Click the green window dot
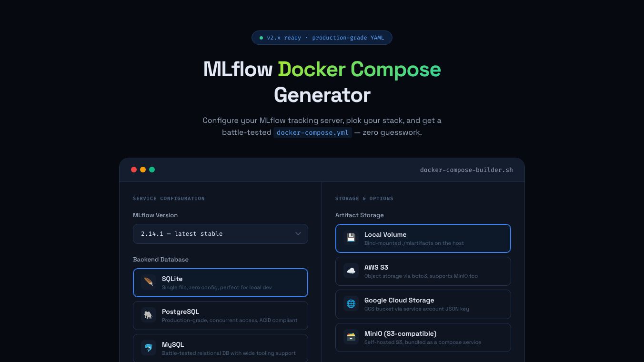This screenshot has width=644, height=362. 152,170
